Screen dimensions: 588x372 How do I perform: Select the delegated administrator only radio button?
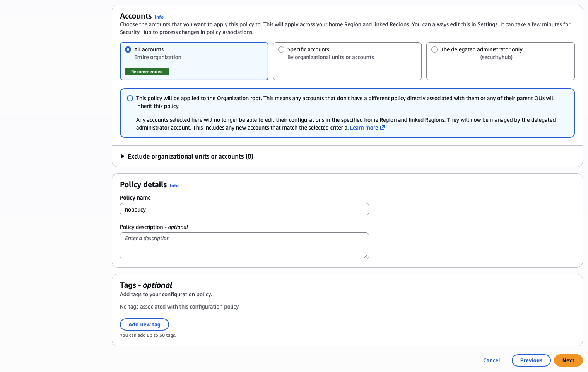tap(434, 49)
